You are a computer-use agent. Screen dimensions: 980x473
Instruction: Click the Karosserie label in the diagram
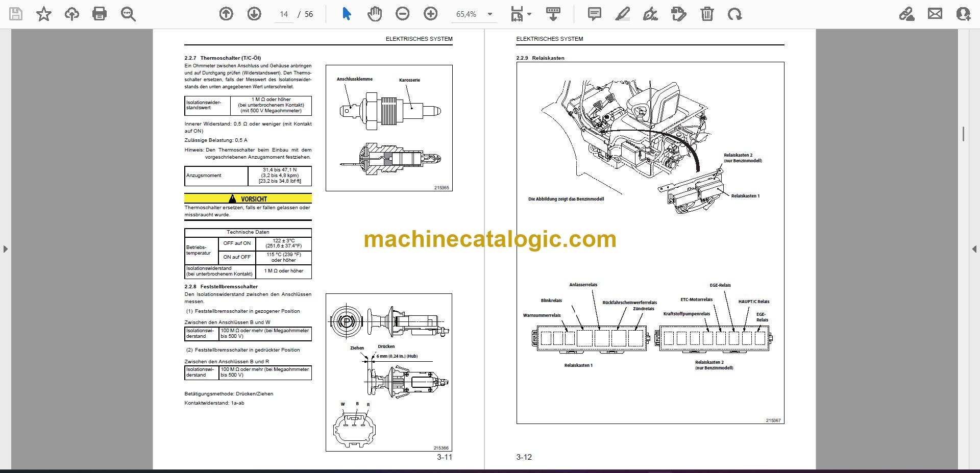point(409,80)
